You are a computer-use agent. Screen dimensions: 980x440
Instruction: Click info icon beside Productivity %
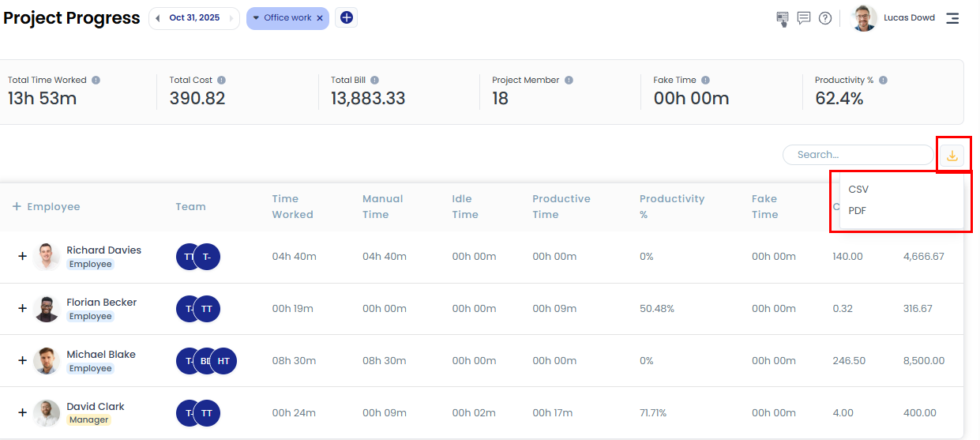pyautogui.click(x=883, y=80)
